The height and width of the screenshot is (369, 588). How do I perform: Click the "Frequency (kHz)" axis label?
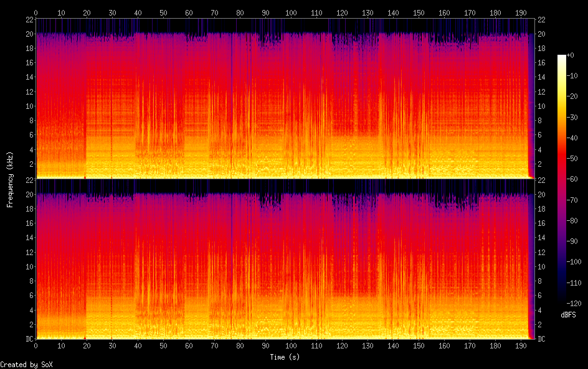10,179
